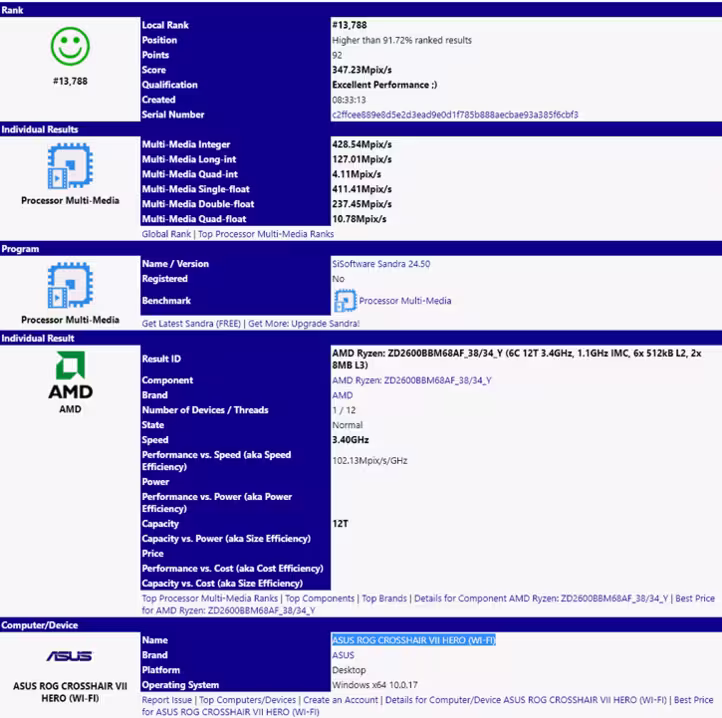
Task: Click the State value Normal
Action: pyautogui.click(x=348, y=425)
